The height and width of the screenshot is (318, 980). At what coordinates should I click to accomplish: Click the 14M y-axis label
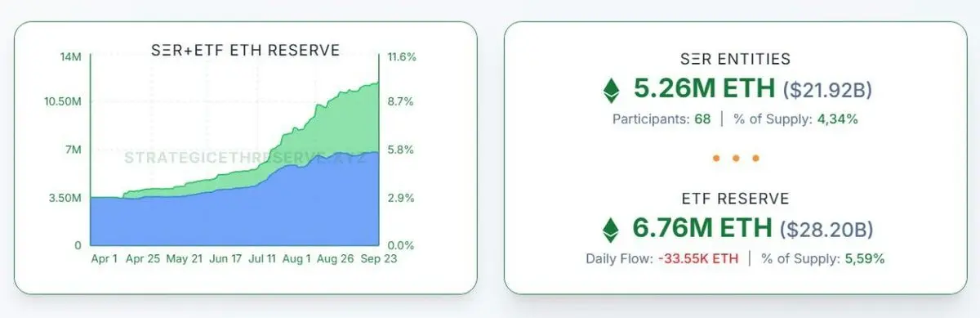click(x=69, y=56)
